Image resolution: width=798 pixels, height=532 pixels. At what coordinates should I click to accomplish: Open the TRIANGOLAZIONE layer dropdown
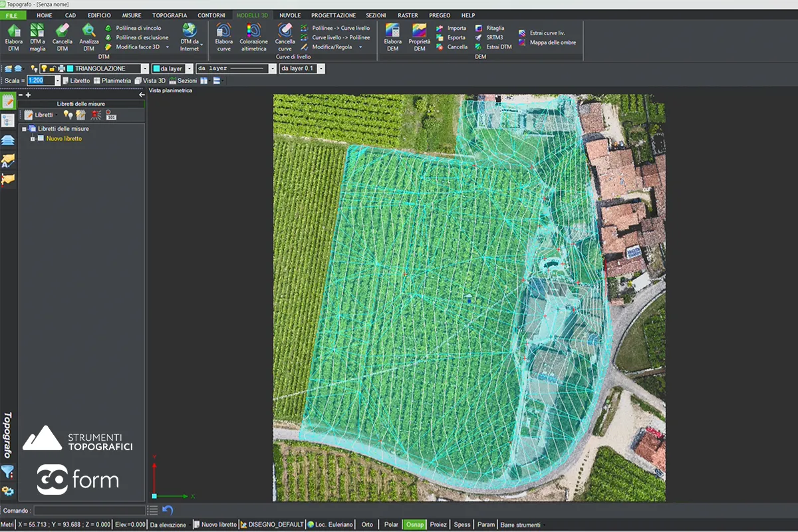(145, 68)
